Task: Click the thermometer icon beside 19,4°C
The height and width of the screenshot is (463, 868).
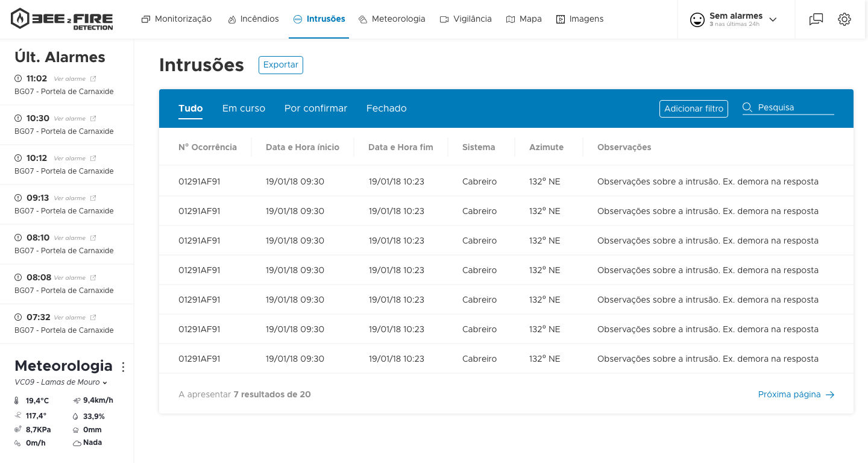Action: (x=17, y=400)
